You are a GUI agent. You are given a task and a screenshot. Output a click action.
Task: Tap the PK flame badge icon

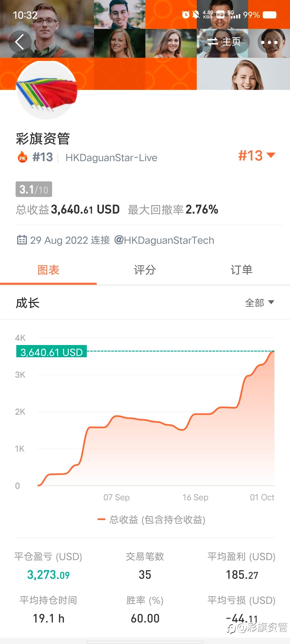point(23,157)
